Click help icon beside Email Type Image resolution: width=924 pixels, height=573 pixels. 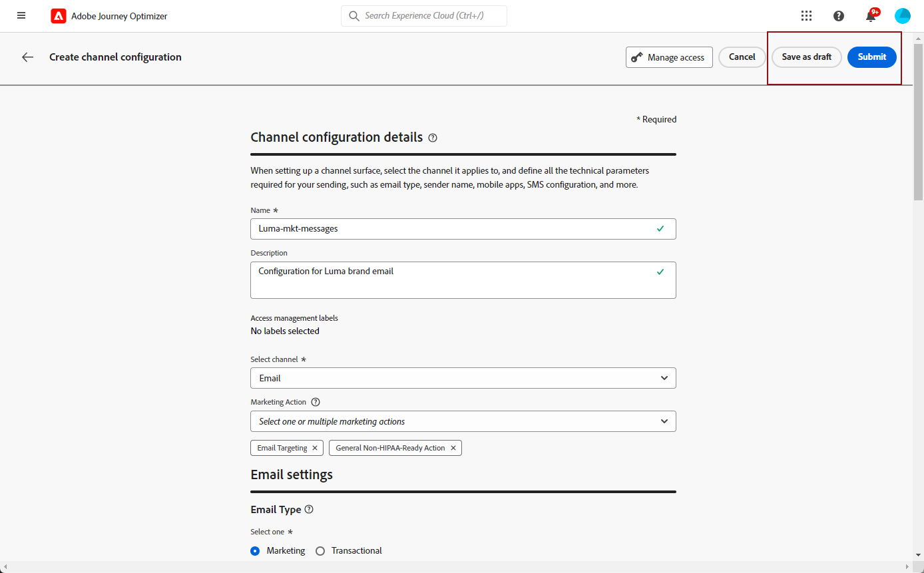tap(309, 510)
